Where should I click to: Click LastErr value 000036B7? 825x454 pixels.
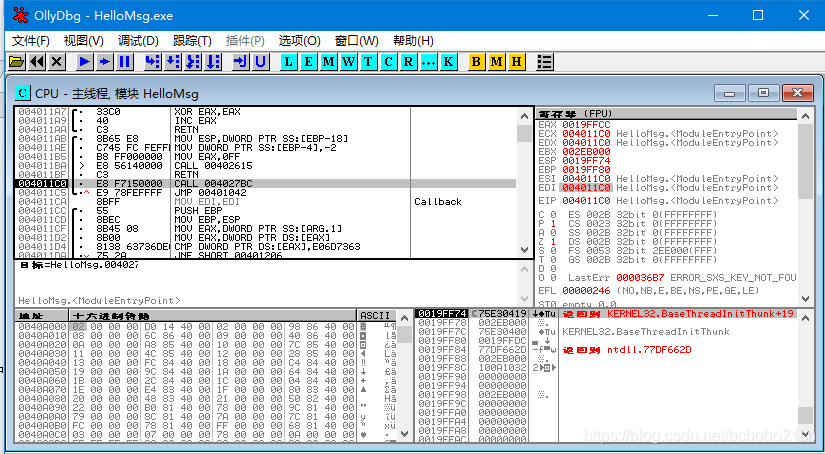[641, 277]
